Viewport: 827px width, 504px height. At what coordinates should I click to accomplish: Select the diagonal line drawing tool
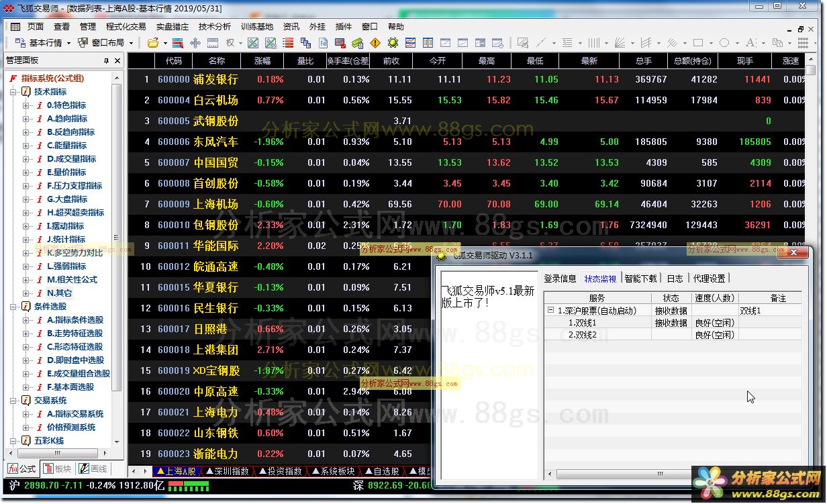tap(541, 43)
